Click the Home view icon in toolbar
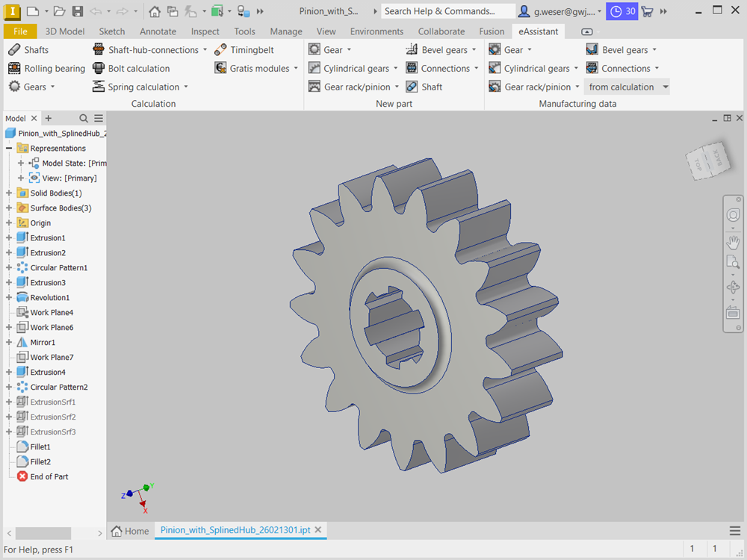This screenshot has width=747, height=560. pyautogui.click(x=155, y=11)
